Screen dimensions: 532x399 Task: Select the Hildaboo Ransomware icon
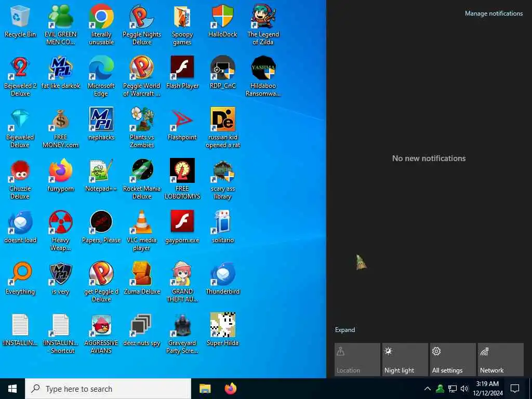click(x=263, y=77)
